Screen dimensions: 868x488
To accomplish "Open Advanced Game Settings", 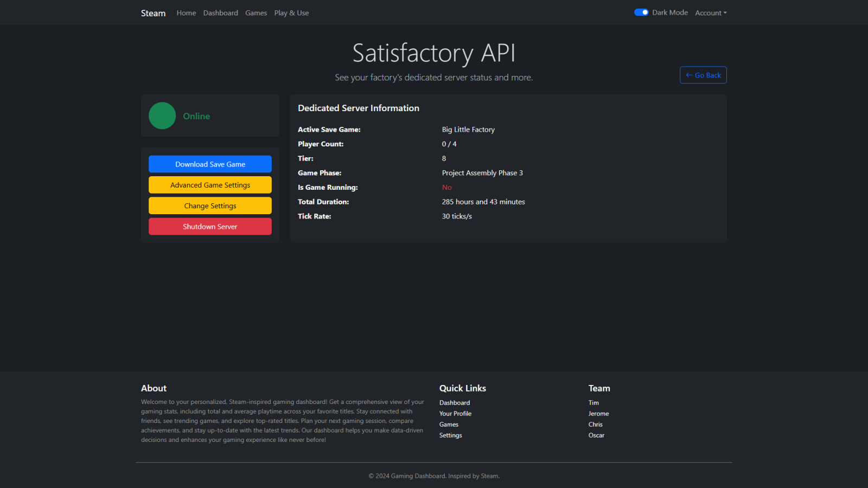I will (210, 184).
